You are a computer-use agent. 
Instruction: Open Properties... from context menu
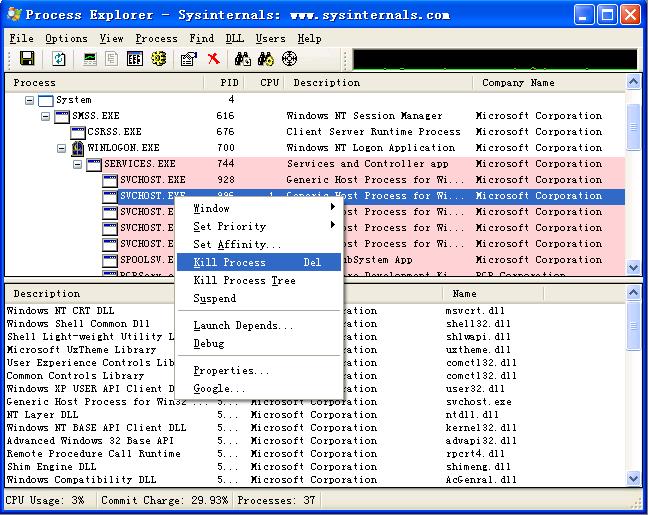tap(259, 371)
